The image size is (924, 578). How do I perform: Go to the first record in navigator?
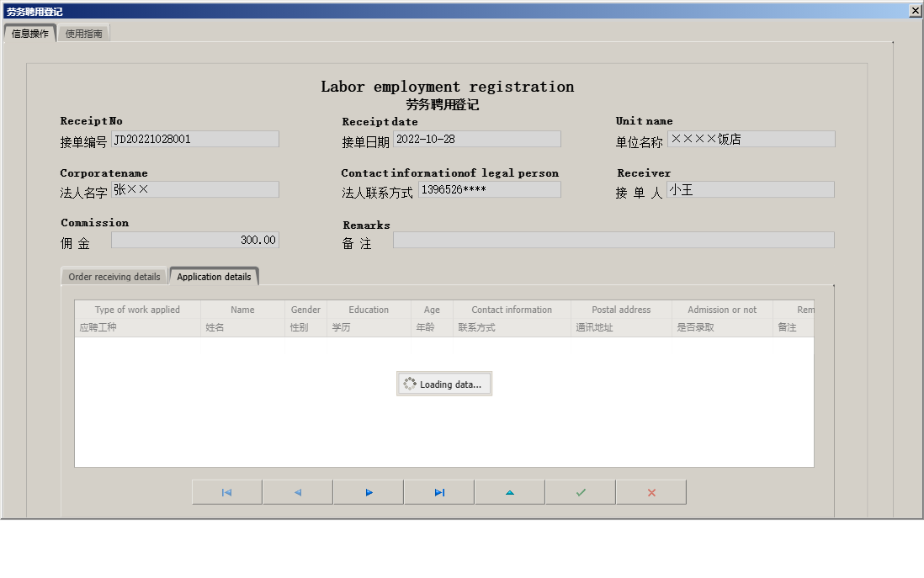[x=226, y=492]
